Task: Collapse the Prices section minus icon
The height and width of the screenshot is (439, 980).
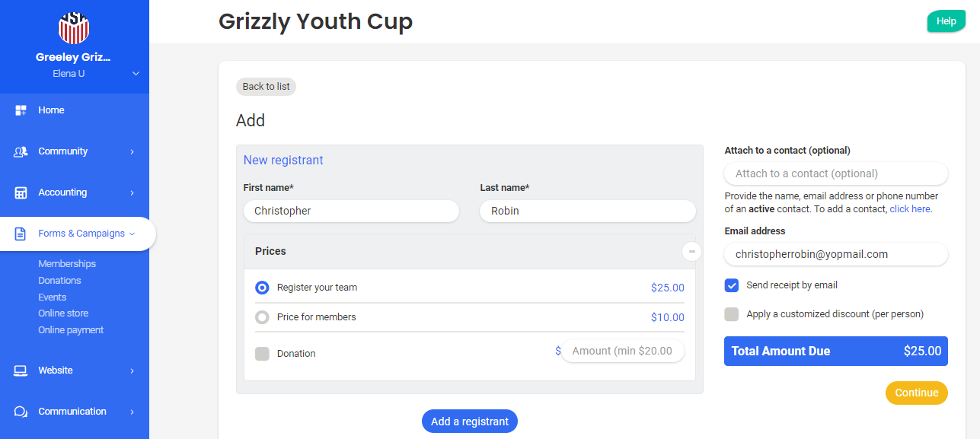Action: click(x=691, y=251)
